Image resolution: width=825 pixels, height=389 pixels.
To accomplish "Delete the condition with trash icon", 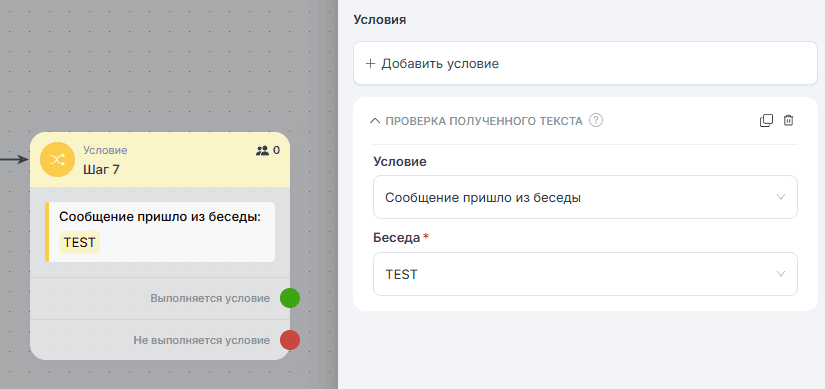I will [788, 121].
